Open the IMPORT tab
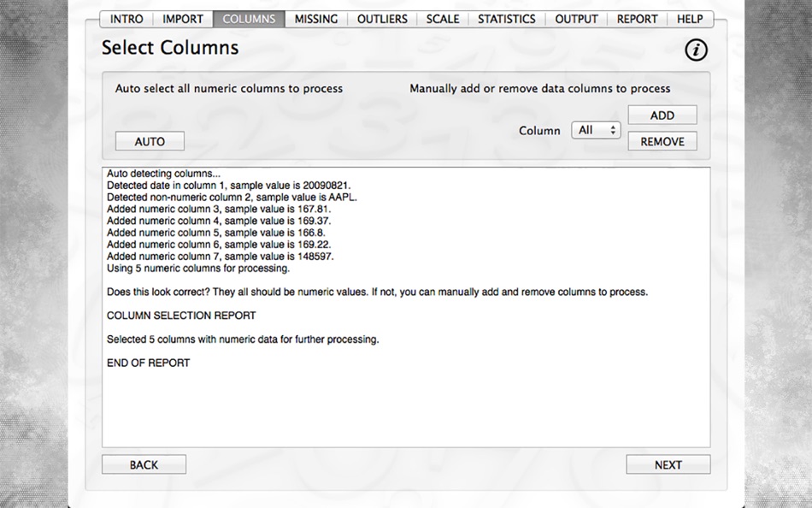812x508 pixels. (183, 19)
